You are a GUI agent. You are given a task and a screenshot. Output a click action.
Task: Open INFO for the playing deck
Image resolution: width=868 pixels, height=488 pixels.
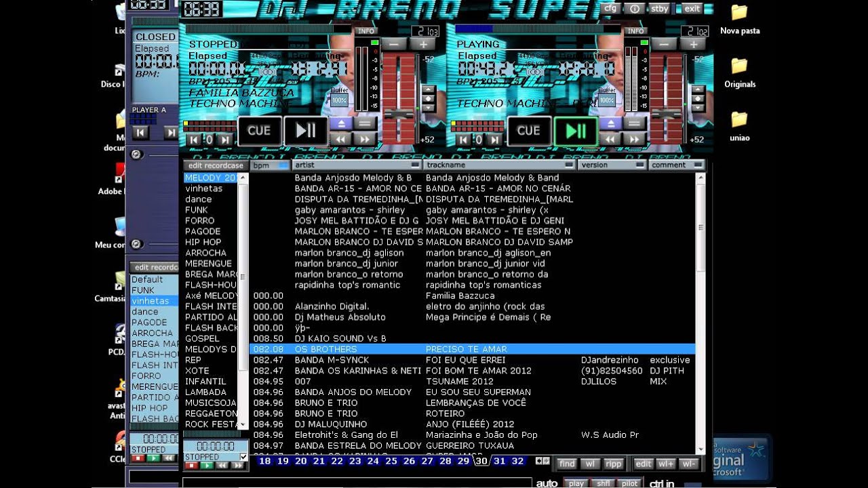pyautogui.click(x=635, y=30)
